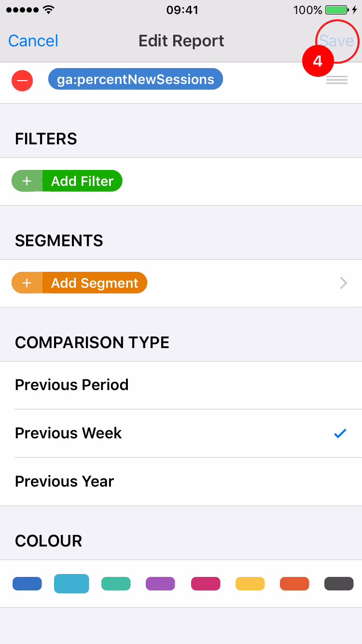Select Previous Week comparison option
Image resolution: width=362 pixels, height=644 pixels.
point(69,433)
